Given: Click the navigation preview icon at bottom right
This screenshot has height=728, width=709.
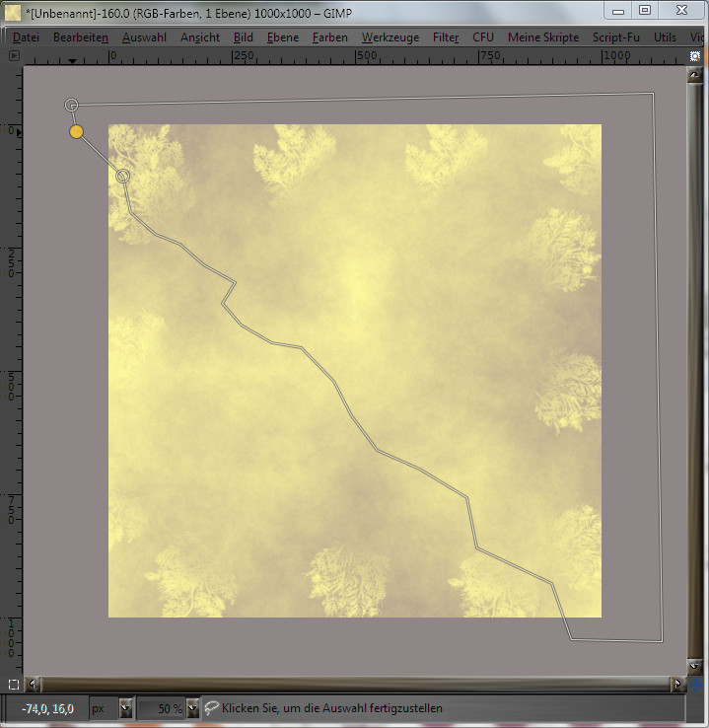Looking at the screenshot, I should [x=695, y=683].
